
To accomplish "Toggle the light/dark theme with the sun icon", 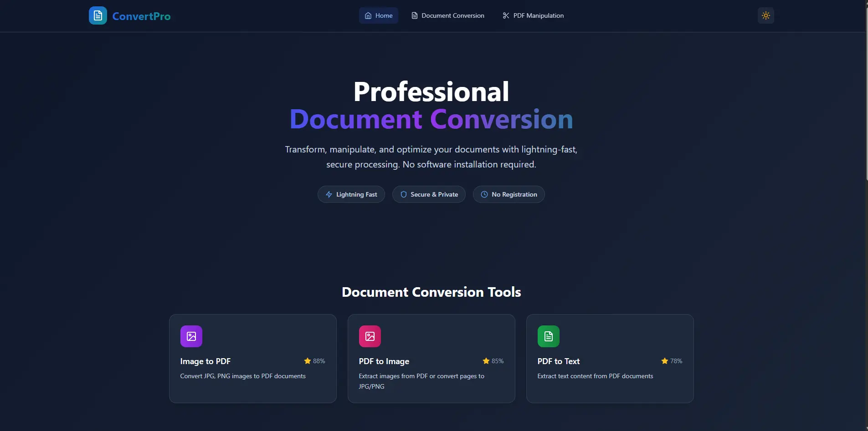I will click(x=766, y=15).
